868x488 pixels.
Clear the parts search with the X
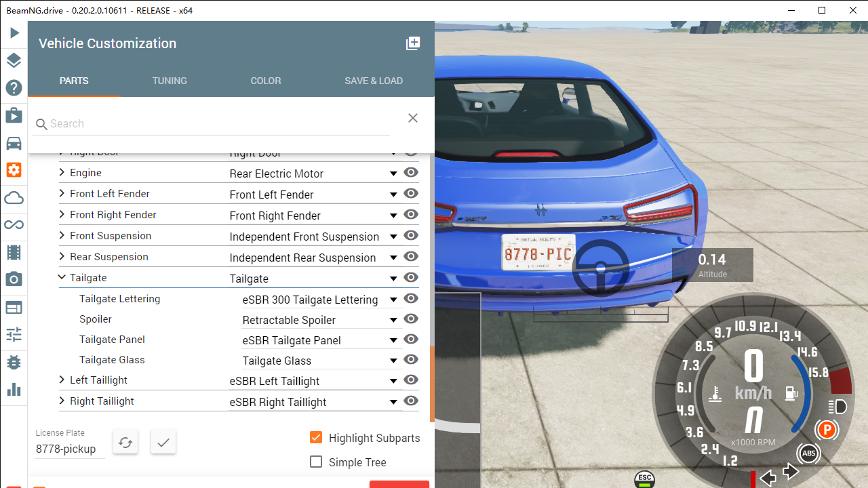(413, 118)
